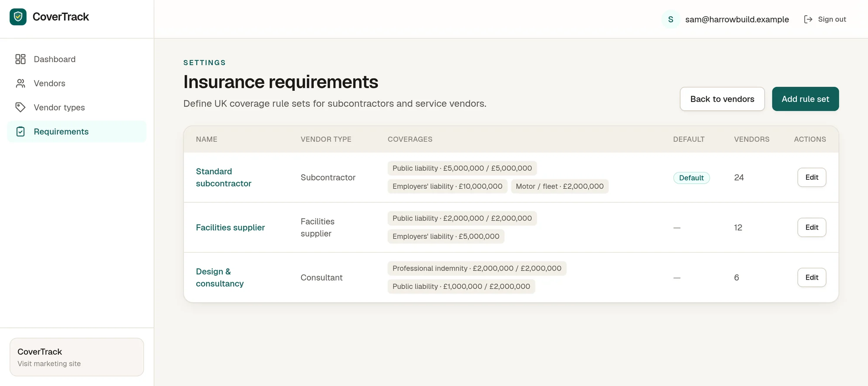Image resolution: width=868 pixels, height=386 pixels.
Task: Open the Facilities supplier name link
Action: pyautogui.click(x=230, y=228)
